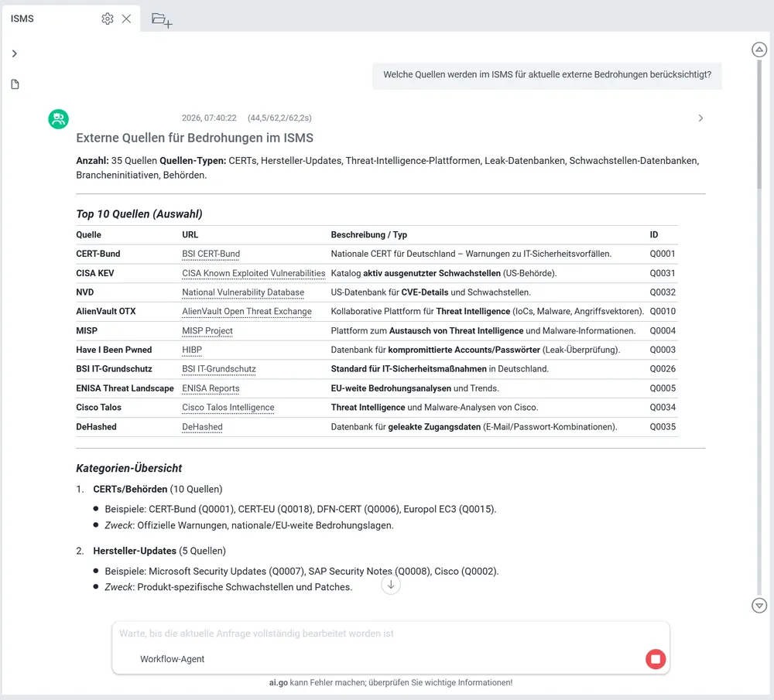Click the 'NVD' source cell
Viewport: 774px width, 700px height.
85,292
